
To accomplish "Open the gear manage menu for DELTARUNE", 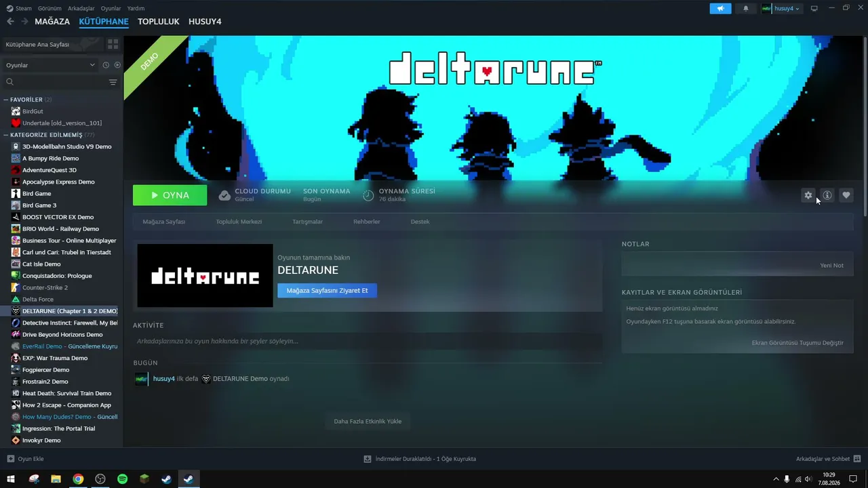I will (808, 195).
